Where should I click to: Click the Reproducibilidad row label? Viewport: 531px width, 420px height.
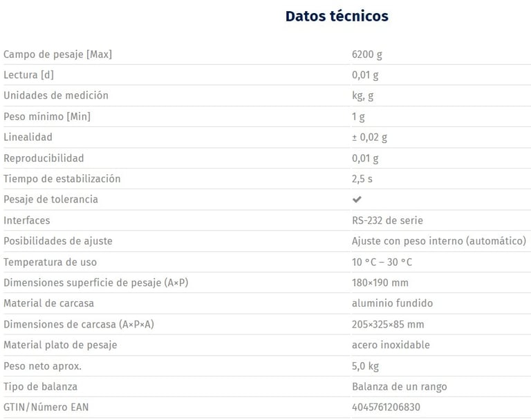click(44, 158)
